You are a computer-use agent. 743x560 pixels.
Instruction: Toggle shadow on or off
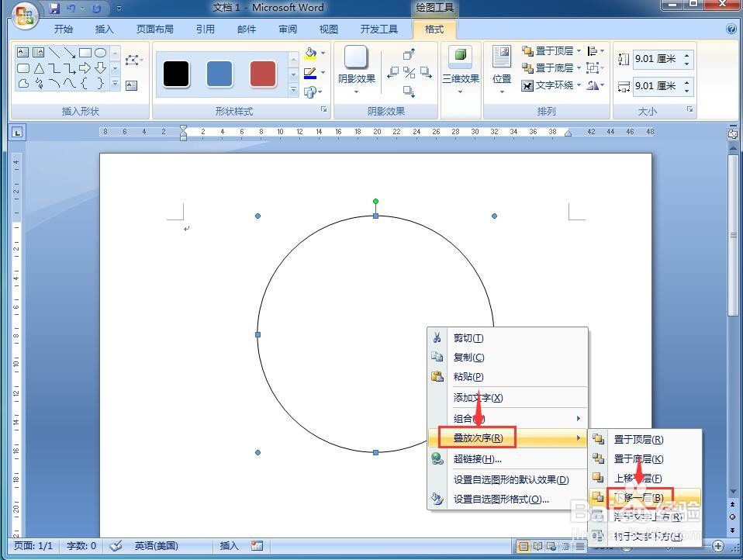point(410,72)
